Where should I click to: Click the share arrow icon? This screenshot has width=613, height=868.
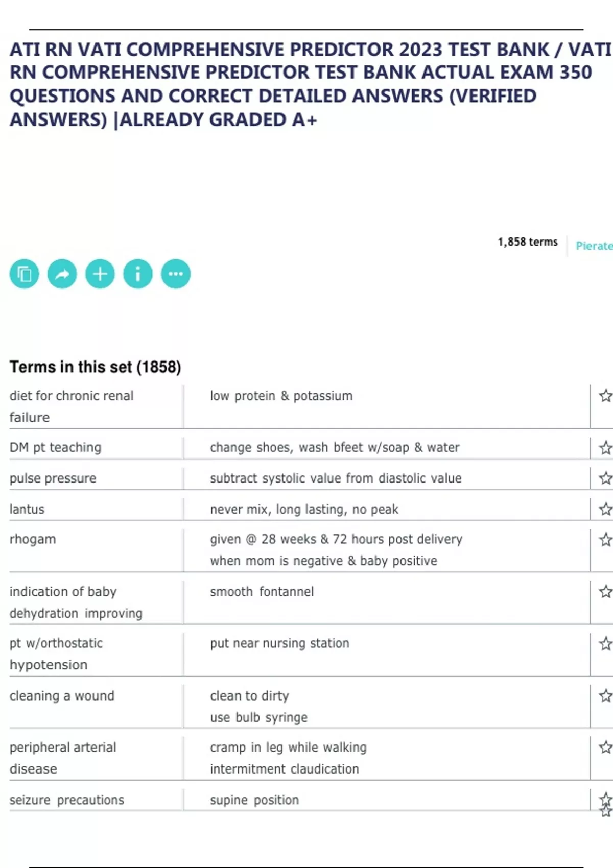coord(62,274)
